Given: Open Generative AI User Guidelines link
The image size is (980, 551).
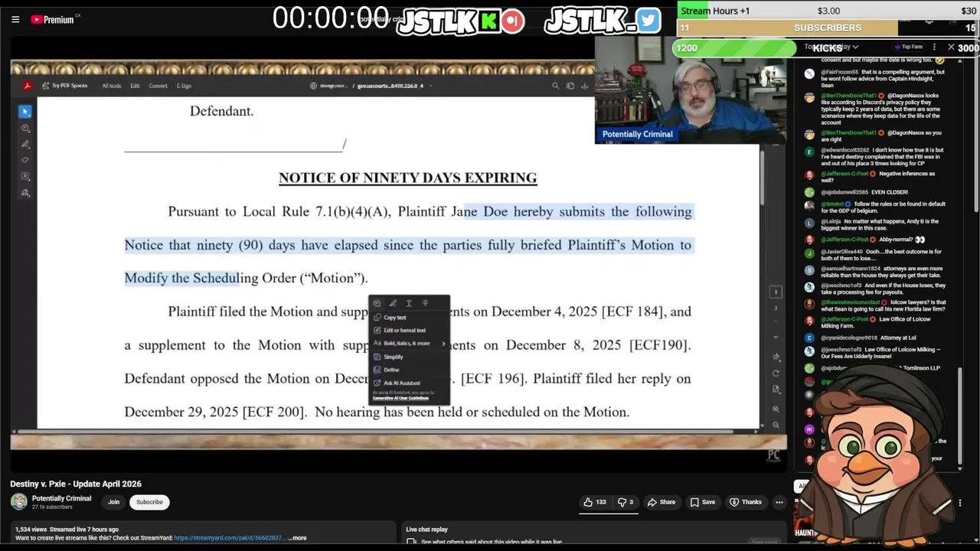Looking at the screenshot, I should coord(400,398).
